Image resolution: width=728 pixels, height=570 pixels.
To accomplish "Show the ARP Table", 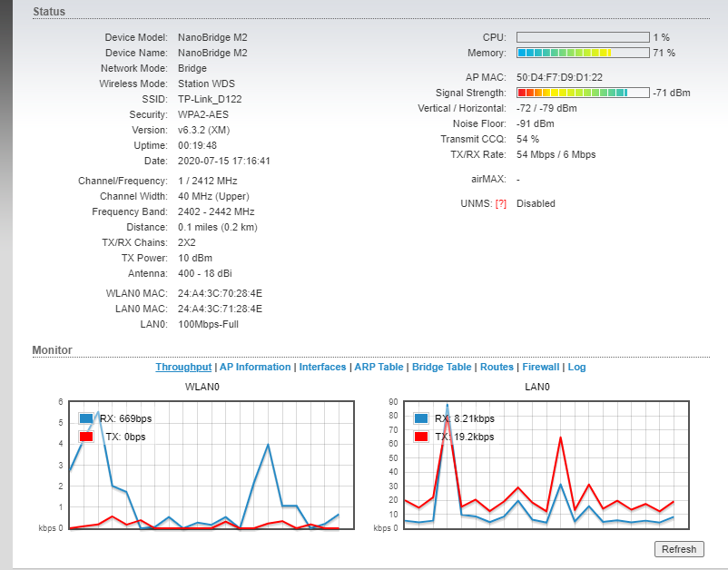I will click(379, 367).
